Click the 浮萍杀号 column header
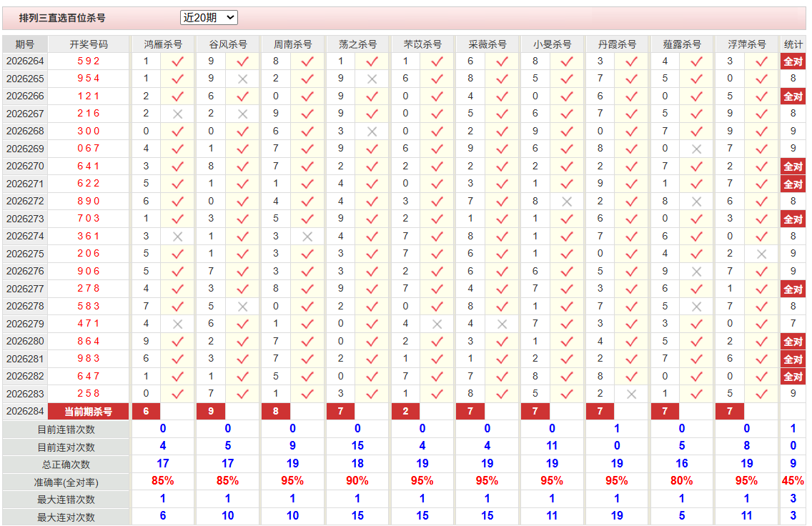The width and height of the screenshot is (812, 526). (747, 44)
